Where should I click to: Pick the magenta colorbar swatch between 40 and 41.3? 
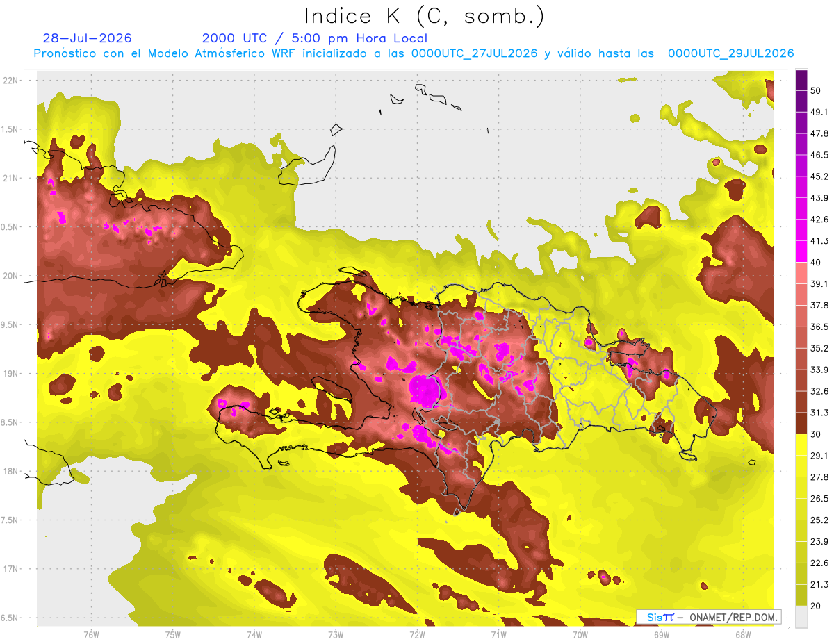tap(801, 251)
